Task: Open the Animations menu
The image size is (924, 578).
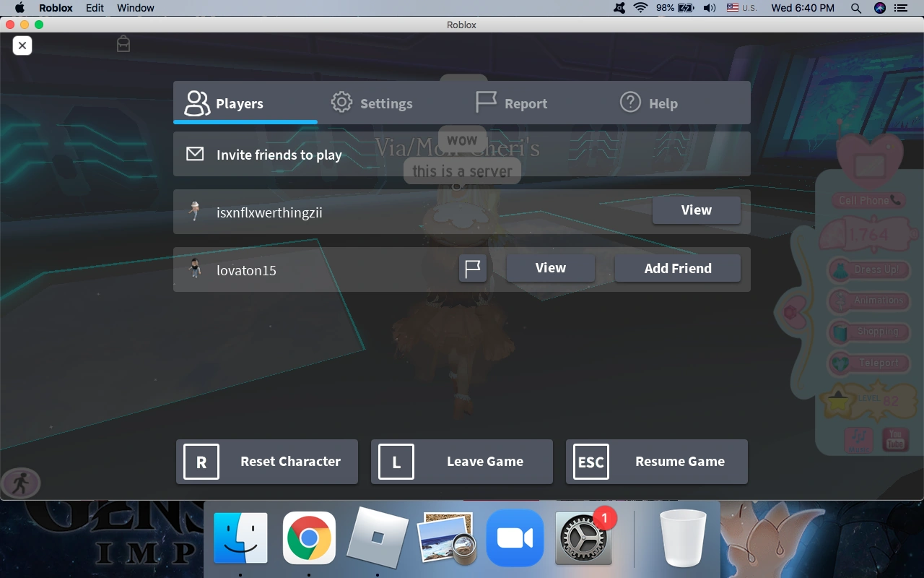Action: 867,301
